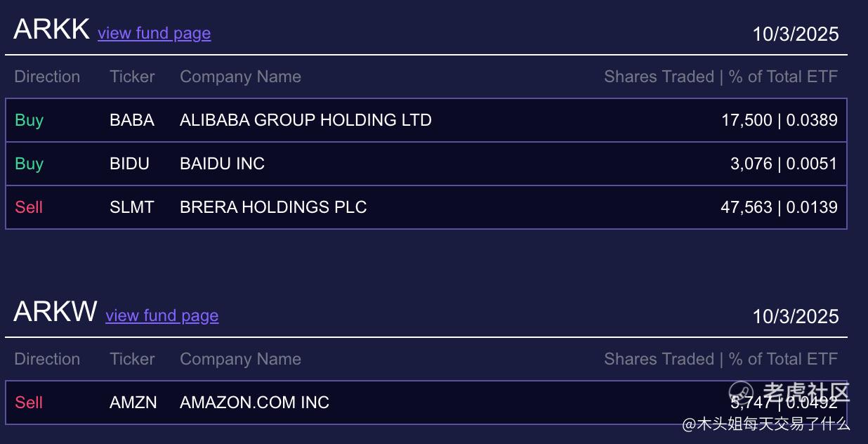868x444 pixels.
Task: Click ARKW table Company Name column header
Action: point(240,359)
